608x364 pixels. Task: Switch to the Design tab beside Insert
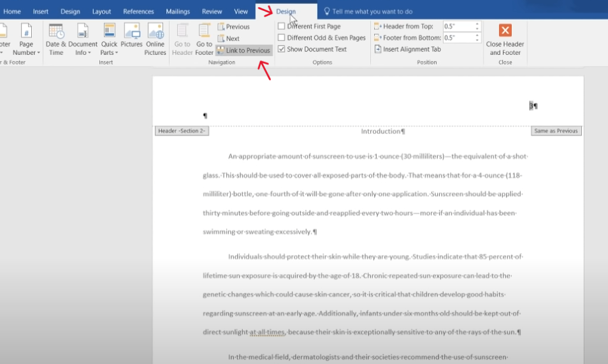coord(70,11)
